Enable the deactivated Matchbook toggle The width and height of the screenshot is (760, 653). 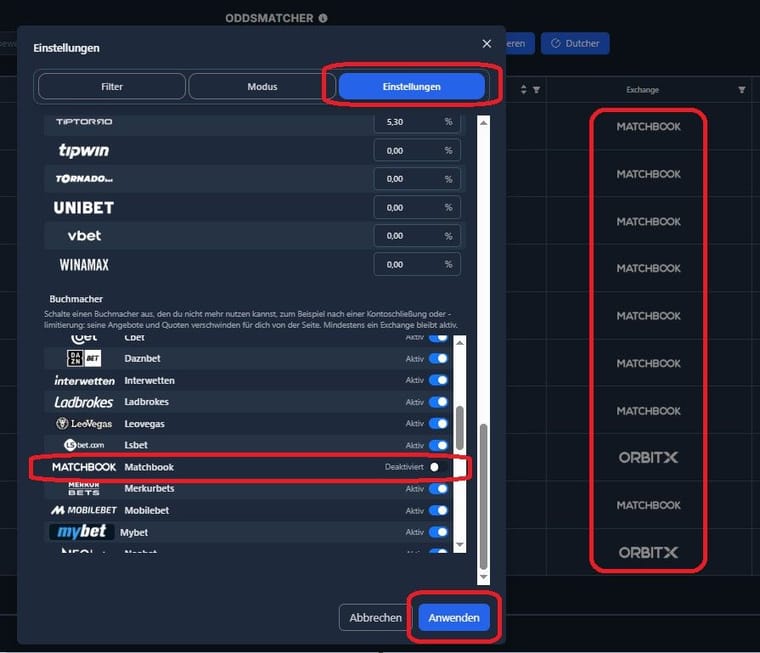(x=438, y=467)
